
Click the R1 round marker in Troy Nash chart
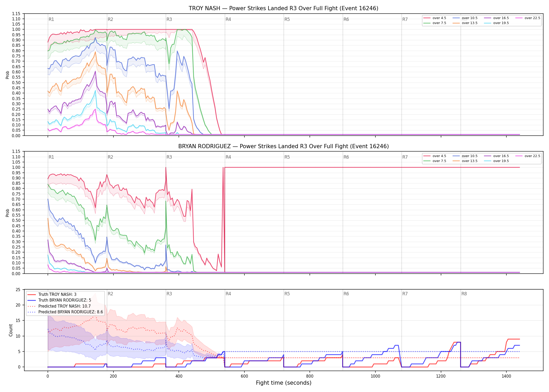pos(51,19)
